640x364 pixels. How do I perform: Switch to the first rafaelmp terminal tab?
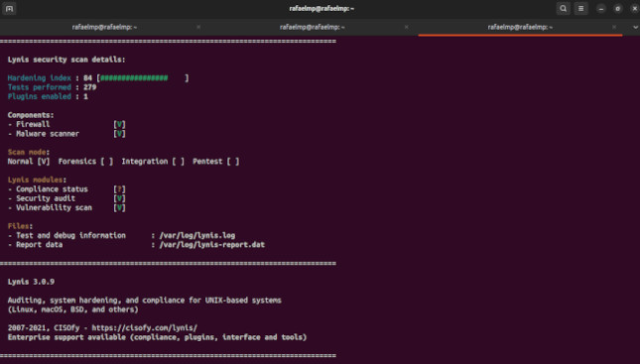pos(104,28)
